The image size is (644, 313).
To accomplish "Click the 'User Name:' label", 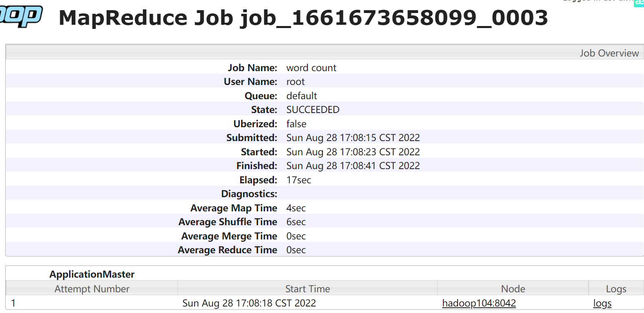I will (x=251, y=82).
